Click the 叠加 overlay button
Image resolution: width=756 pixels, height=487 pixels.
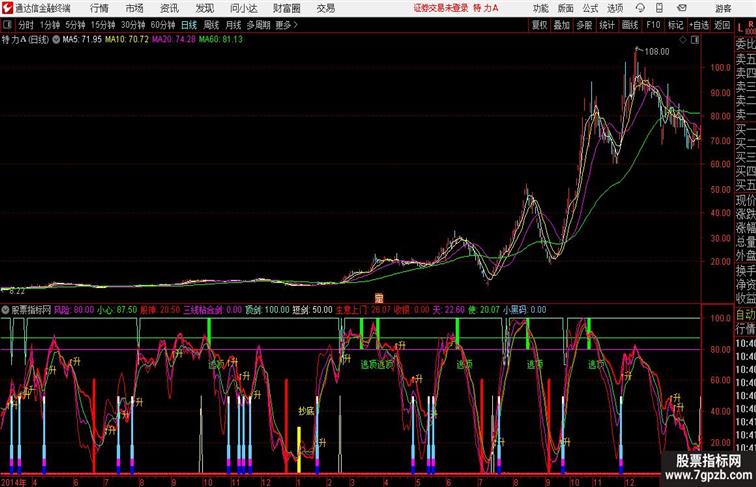coord(562,25)
